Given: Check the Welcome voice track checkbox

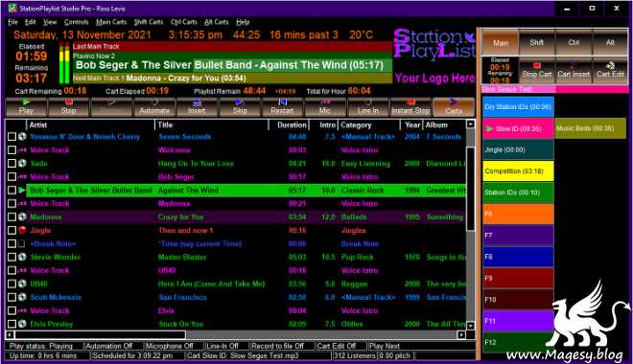Looking at the screenshot, I should [x=12, y=150].
